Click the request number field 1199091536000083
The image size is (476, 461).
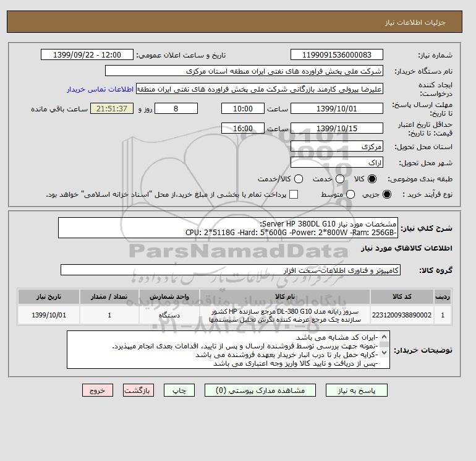[x=337, y=54]
